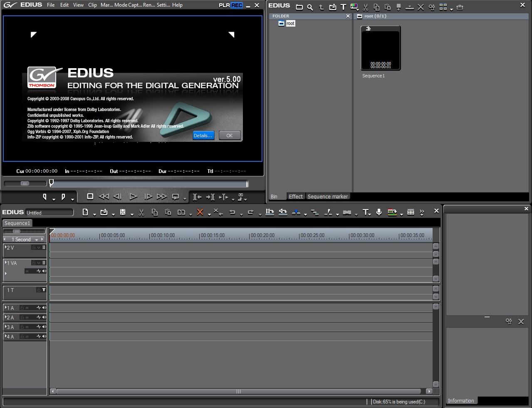Open the Help menu
Screen dimensions: 532x408
177,5
